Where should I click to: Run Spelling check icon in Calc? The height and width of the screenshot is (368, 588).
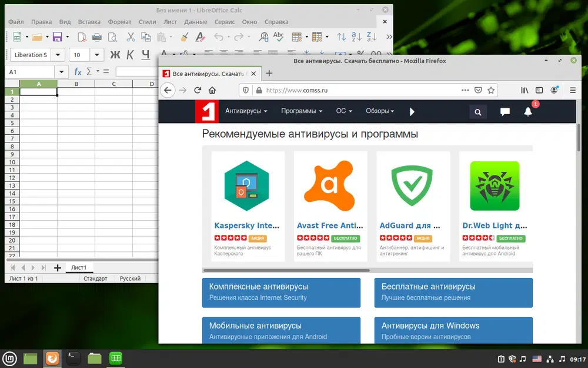[278, 37]
